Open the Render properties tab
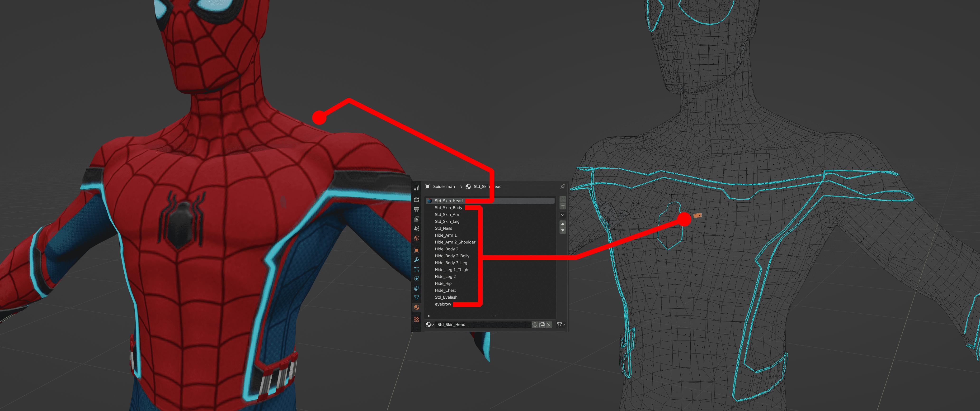This screenshot has width=980, height=411. [x=417, y=200]
